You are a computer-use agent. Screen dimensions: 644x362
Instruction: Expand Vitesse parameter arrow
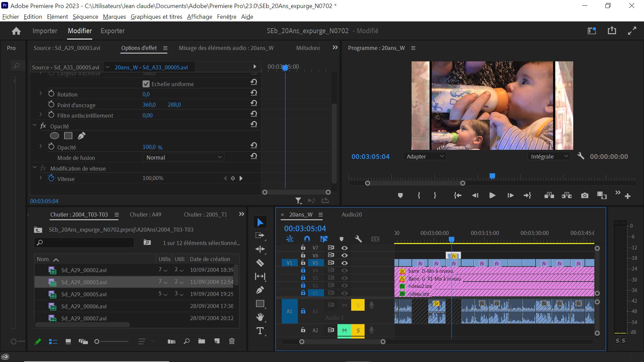tap(41, 178)
